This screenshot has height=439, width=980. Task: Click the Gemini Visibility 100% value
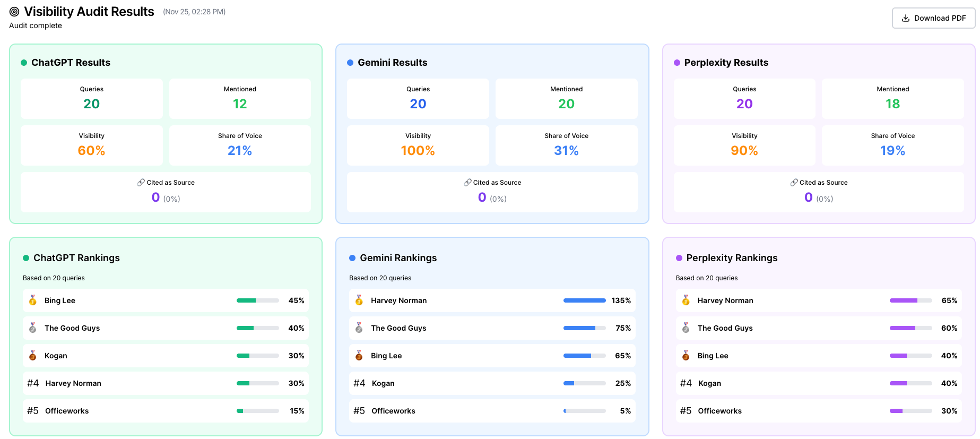pyautogui.click(x=418, y=151)
